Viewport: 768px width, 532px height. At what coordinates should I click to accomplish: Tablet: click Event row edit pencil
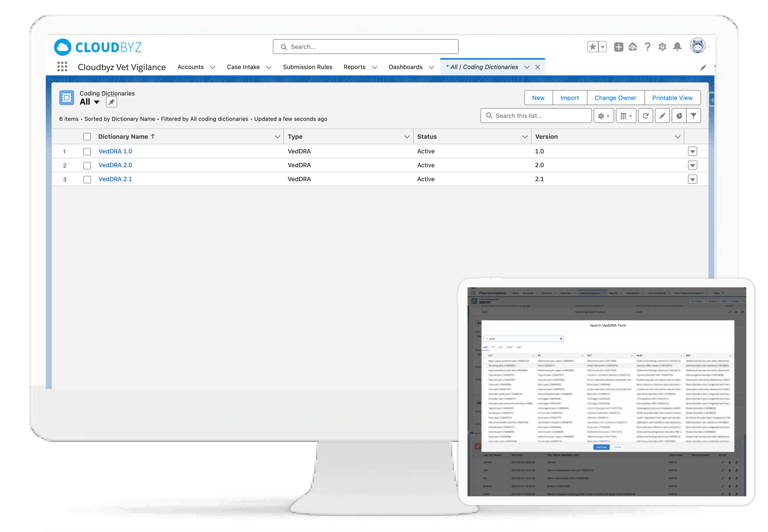click(x=730, y=312)
